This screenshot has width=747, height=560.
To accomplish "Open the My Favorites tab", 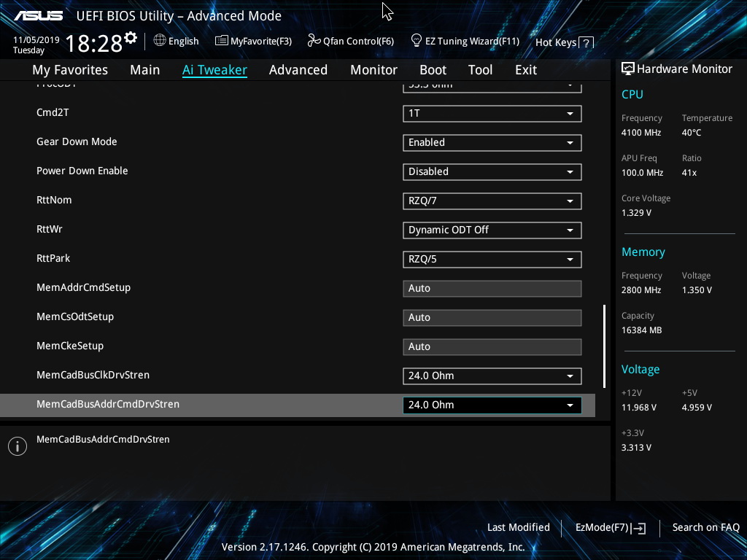I will click(x=70, y=70).
